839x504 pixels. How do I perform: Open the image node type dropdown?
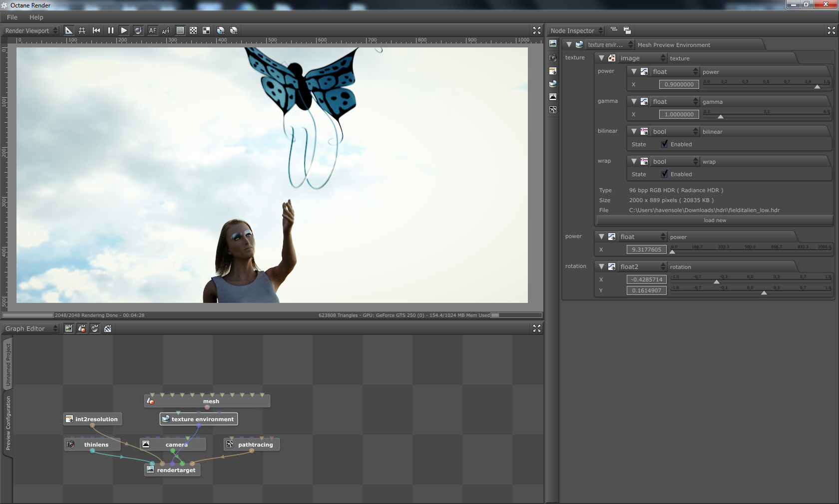coord(642,58)
